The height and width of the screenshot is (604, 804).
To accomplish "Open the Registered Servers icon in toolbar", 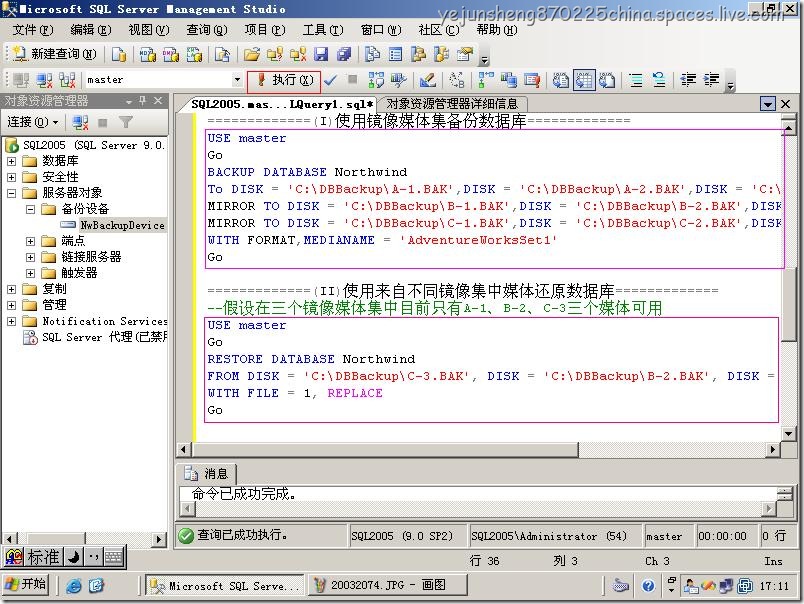I will click(x=372, y=54).
